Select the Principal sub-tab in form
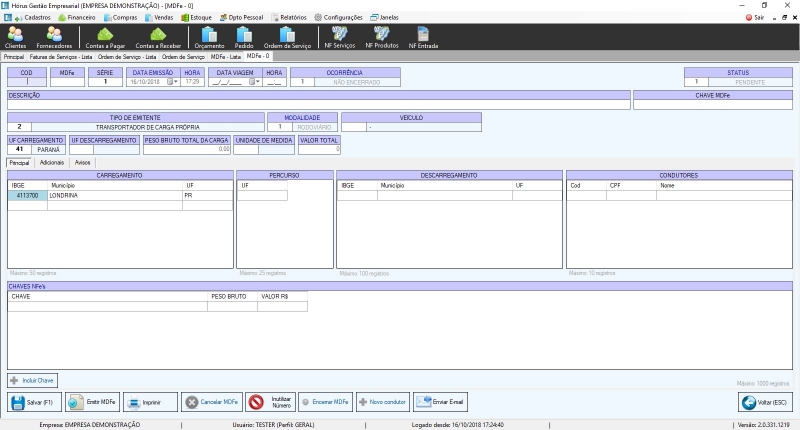800x430 pixels. pos(19,163)
